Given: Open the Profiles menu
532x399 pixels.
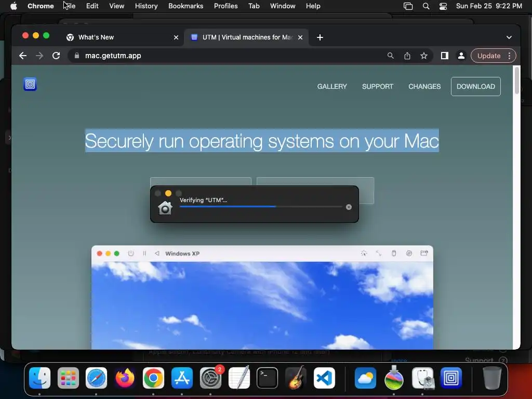Looking at the screenshot, I should click(x=225, y=6).
